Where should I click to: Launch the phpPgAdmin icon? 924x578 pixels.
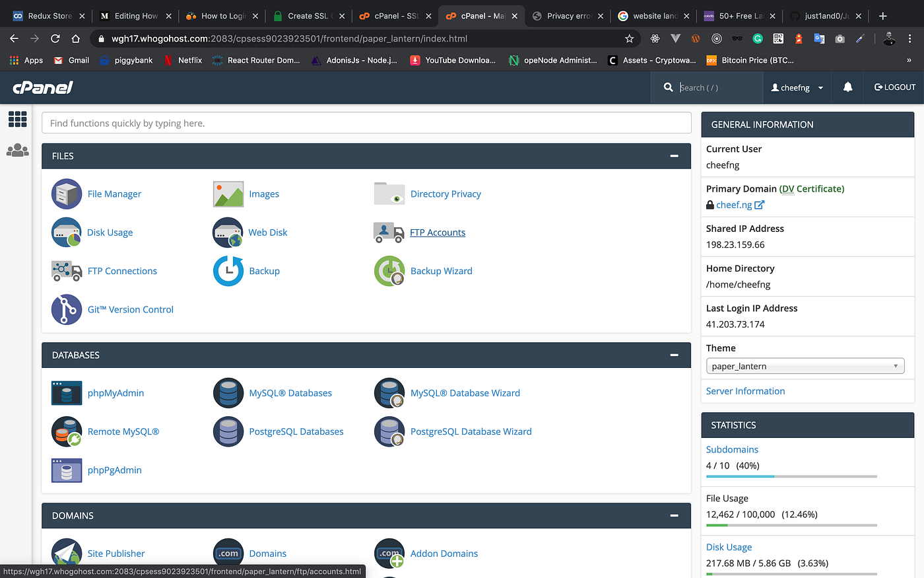pyautogui.click(x=67, y=470)
